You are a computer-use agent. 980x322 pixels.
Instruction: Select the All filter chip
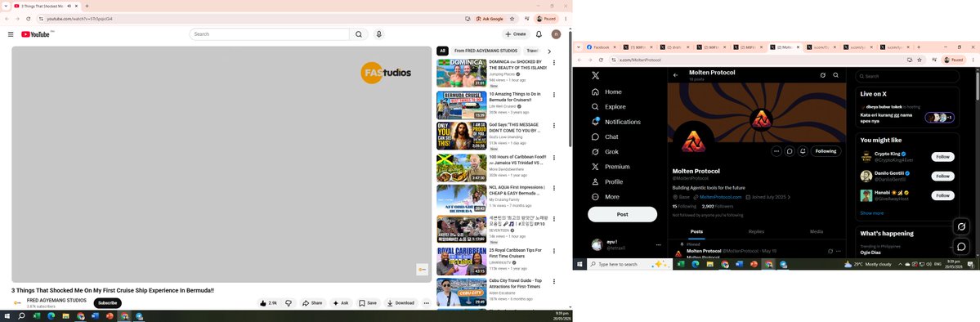click(x=442, y=51)
